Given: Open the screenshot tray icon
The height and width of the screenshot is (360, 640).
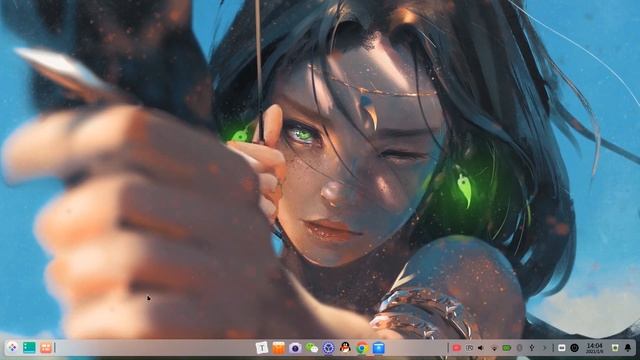Looking at the screenshot, I should [x=469, y=348].
